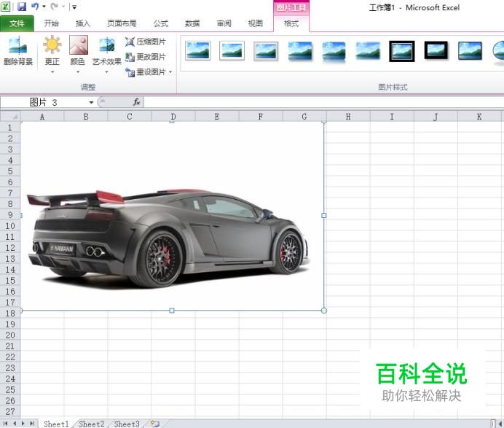
Task: Click the Insert Worksheet icon
Action: (x=155, y=424)
